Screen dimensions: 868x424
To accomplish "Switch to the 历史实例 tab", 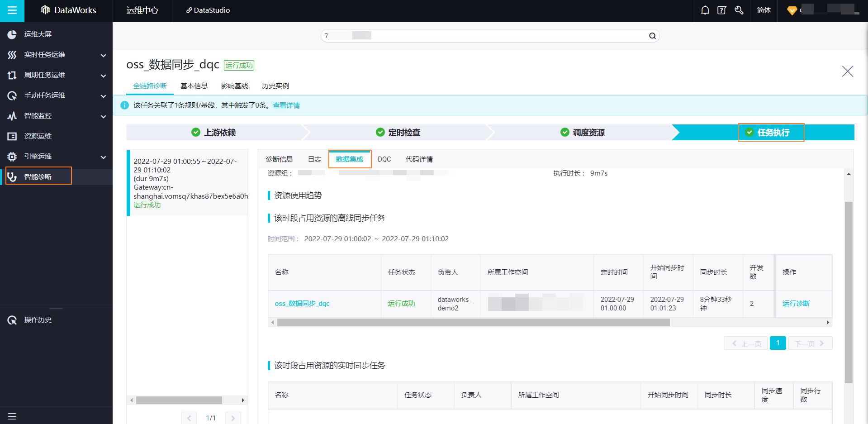I will point(275,86).
